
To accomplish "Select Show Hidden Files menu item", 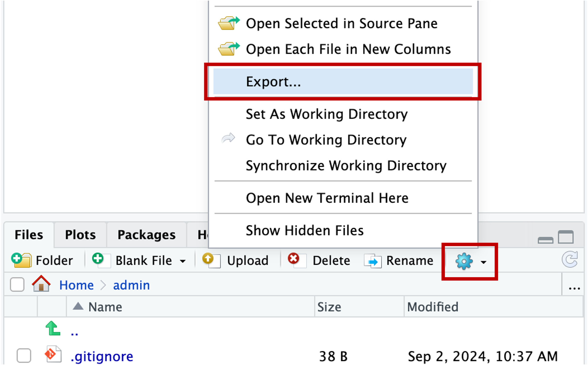I will [304, 230].
